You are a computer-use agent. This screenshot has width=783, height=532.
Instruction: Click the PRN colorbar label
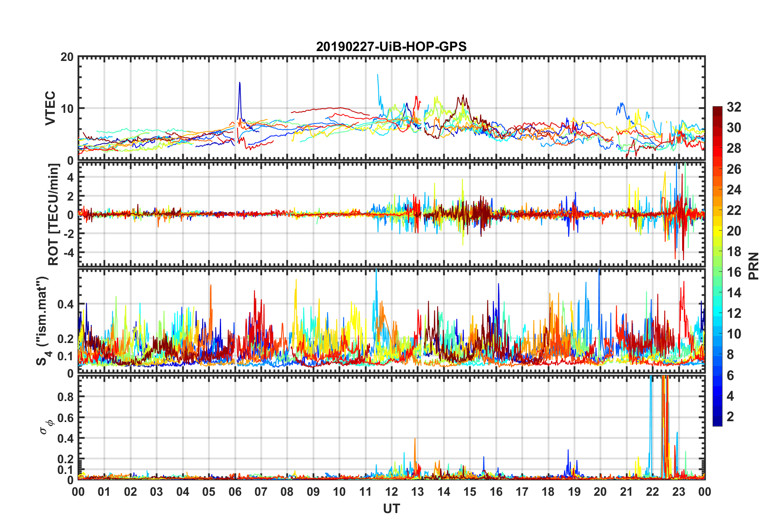click(x=753, y=266)
